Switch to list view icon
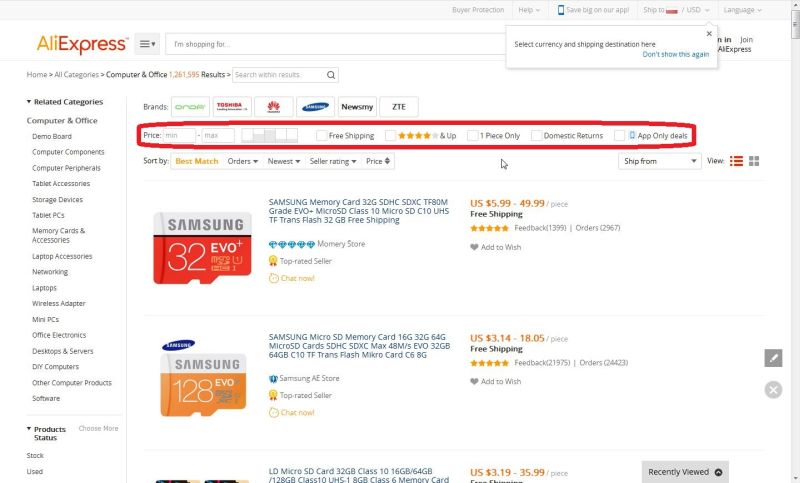The image size is (800, 483). 736,161
